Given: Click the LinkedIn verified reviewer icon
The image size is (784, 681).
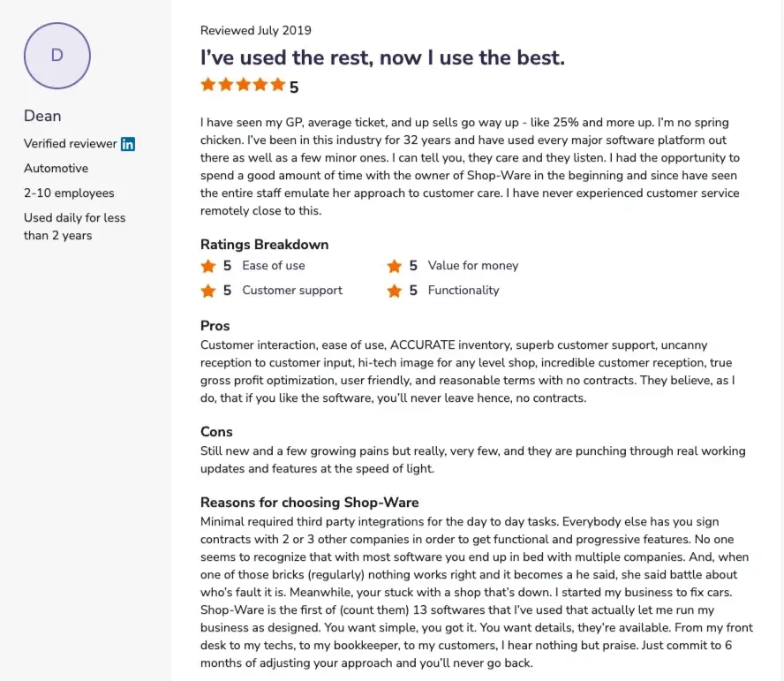Looking at the screenshot, I should (x=128, y=144).
